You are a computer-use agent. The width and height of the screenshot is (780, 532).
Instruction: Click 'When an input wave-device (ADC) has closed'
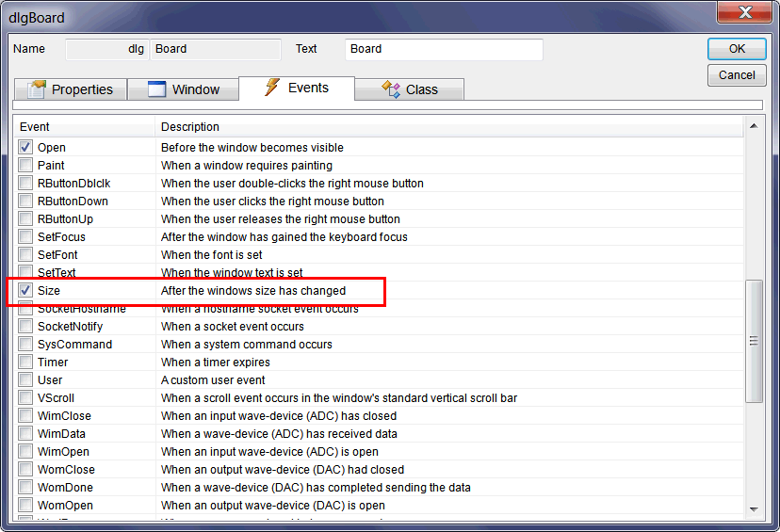[279, 416]
